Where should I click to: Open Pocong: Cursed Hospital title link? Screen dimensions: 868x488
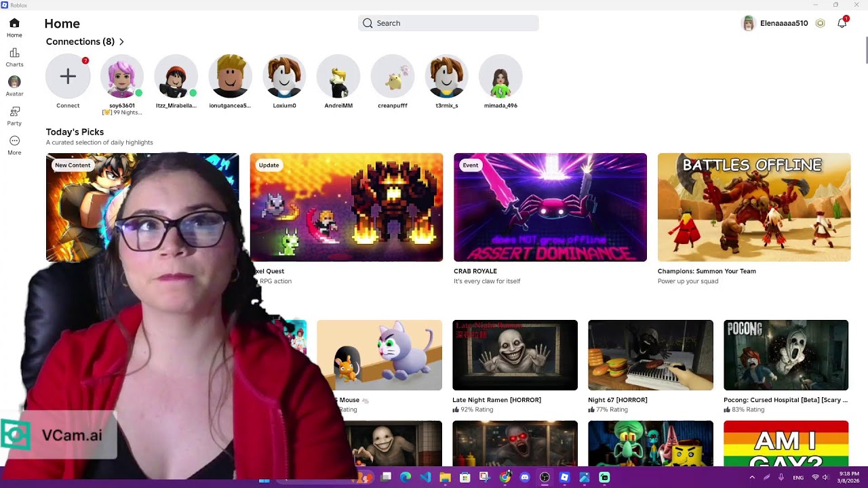click(x=785, y=400)
